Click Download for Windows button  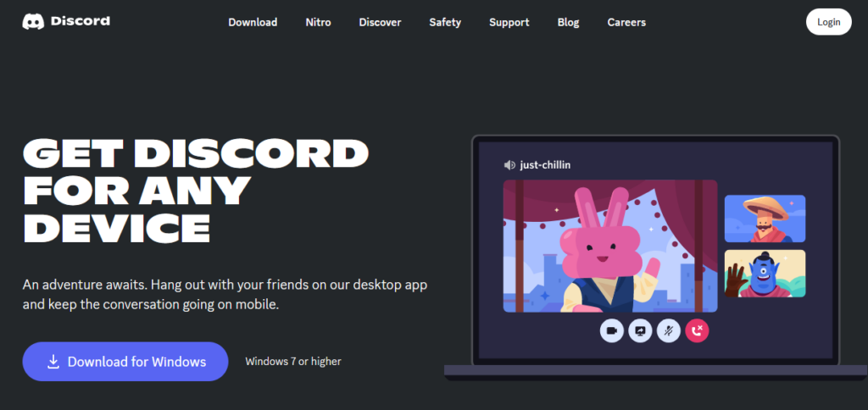(x=125, y=362)
